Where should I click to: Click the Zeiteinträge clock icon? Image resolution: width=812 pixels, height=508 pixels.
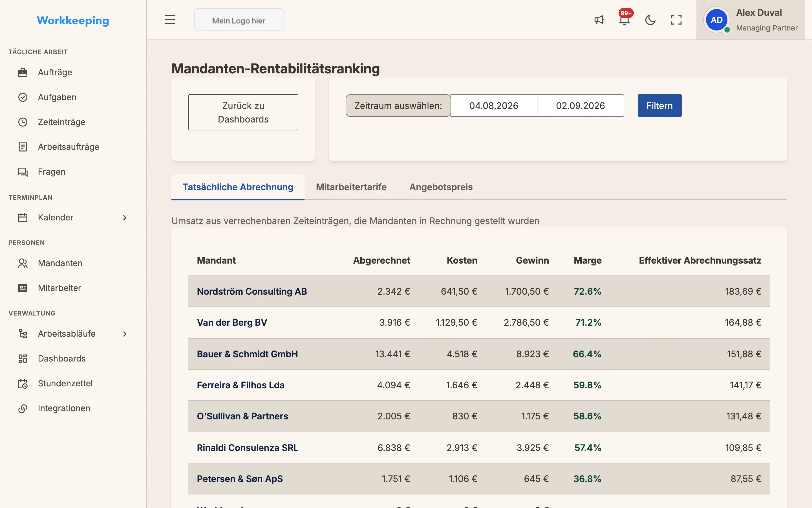tap(23, 122)
